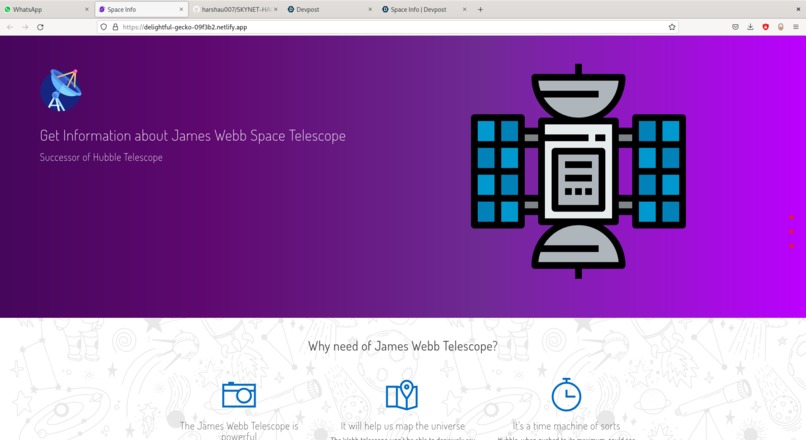Click the orange extension icon in toolbar
The height and width of the screenshot is (440, 806).
click(780, 27)
